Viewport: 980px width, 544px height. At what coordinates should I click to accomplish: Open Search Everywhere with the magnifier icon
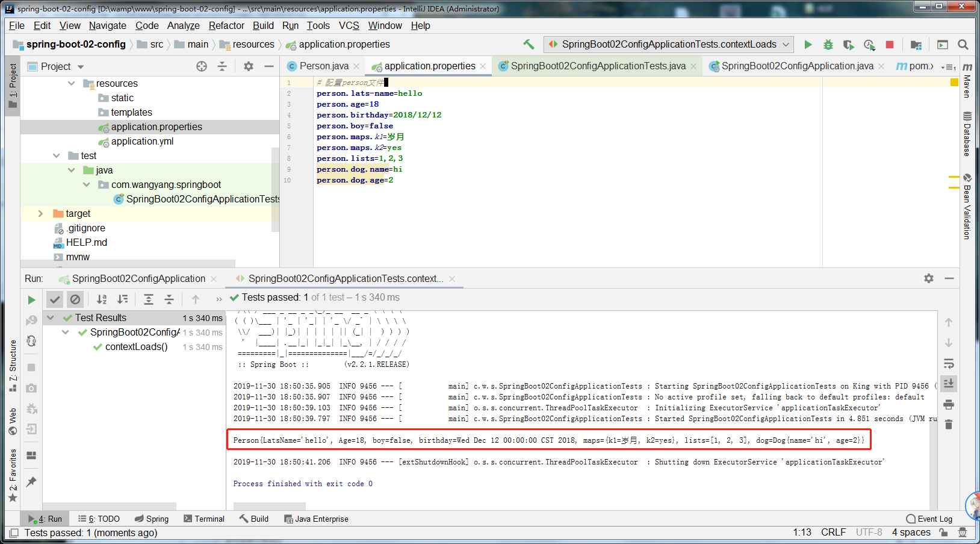(963, 45)
